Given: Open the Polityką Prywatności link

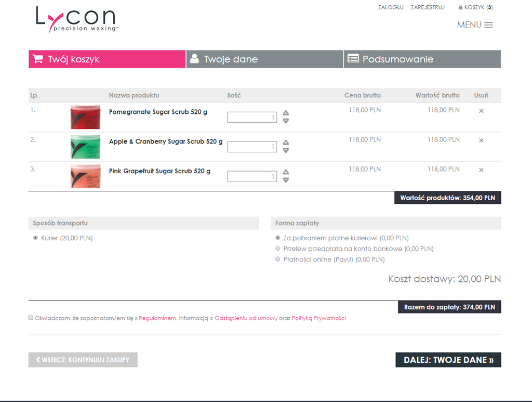Looking at the screenshot, I should pyautogui.click(x=318, y=318).
